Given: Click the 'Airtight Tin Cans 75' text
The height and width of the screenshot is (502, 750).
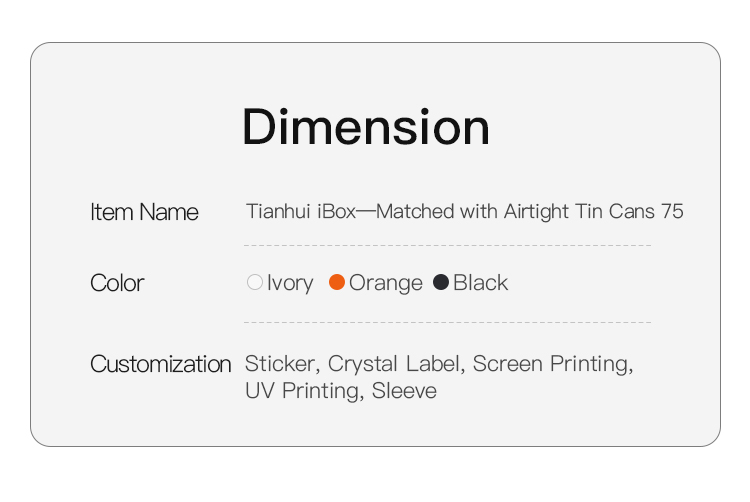Looking at the screenshot, I should (x=594, y=212).
